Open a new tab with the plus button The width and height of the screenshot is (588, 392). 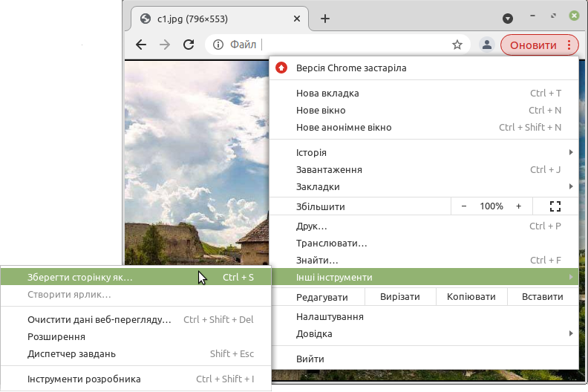click(x=324, y=19)
